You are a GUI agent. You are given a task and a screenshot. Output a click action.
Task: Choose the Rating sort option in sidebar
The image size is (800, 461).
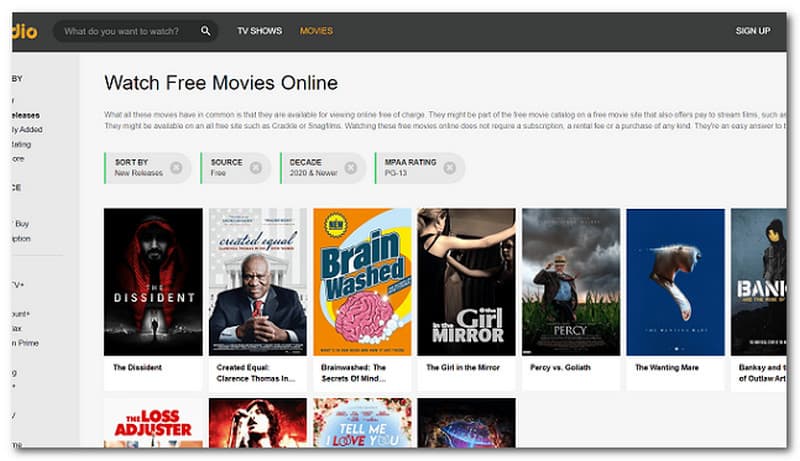point(21,144)
